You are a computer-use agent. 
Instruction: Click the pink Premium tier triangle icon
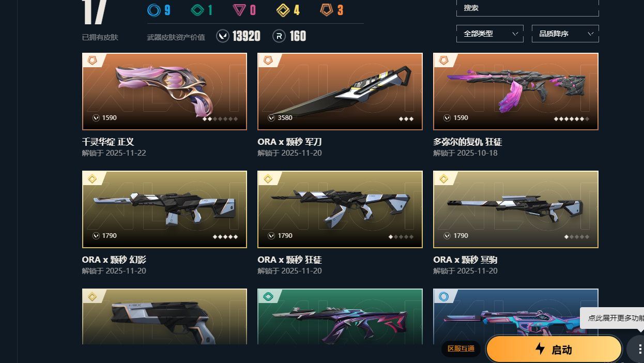pos(239,10)
